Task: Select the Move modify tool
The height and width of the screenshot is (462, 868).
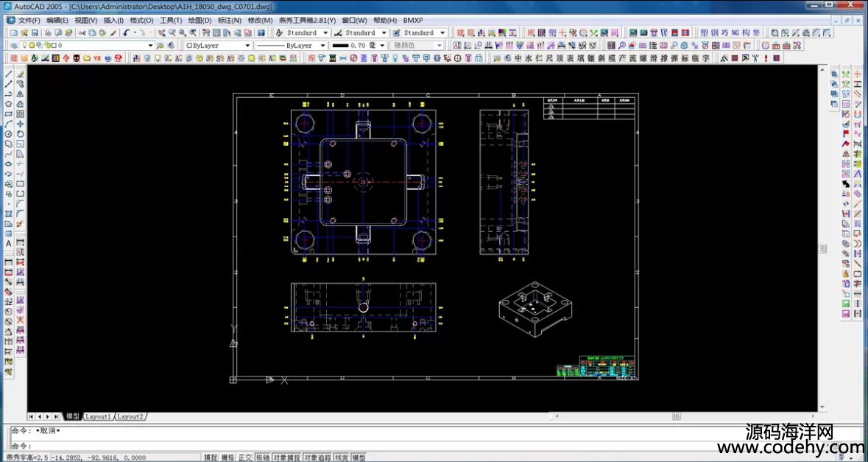Action: [x=21, y=124]
